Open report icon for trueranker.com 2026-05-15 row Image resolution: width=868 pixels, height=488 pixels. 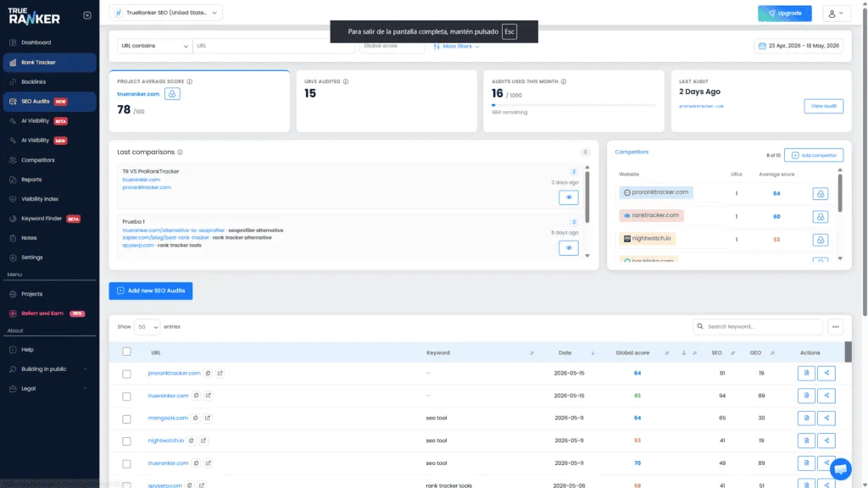(x=807, y=396)
